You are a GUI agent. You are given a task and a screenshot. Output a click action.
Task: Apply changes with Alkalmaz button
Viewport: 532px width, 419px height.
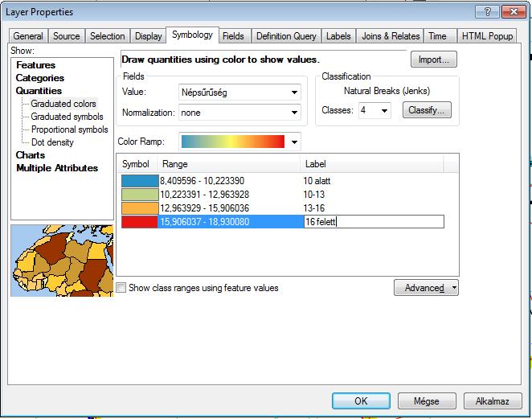(x=493, y=401)
